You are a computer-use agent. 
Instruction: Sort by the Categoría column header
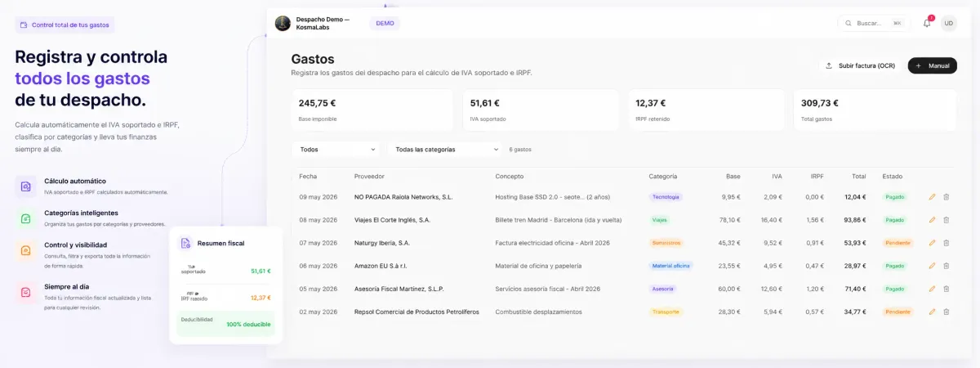pyautogui.click(x=662, y=176)
